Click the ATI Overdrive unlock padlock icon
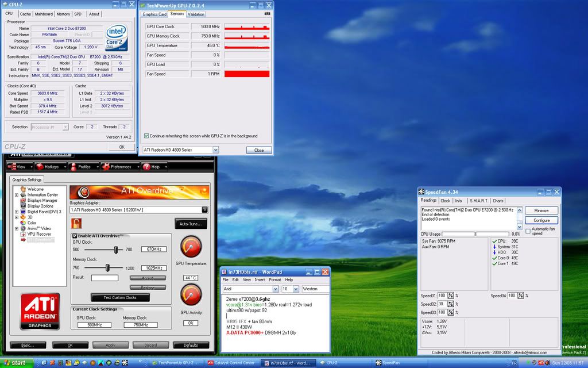The width and height of the screenshot is (588, 368). tap(75, 223)
